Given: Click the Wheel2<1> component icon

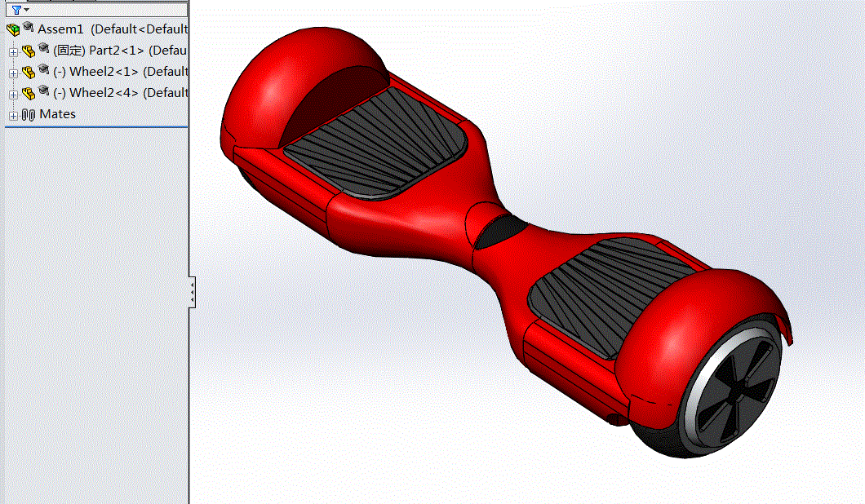Looking at the screenshot, I should pyautogui.click(x=28, y=73).
